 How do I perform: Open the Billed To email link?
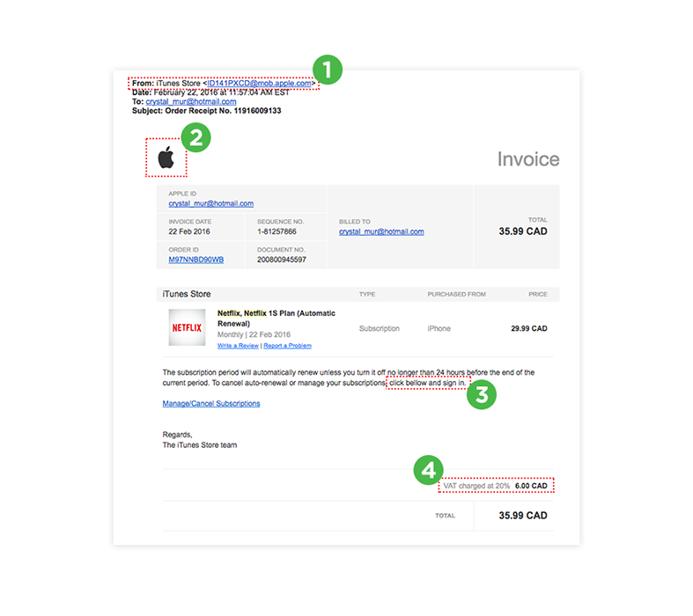[x=381, y=231]
